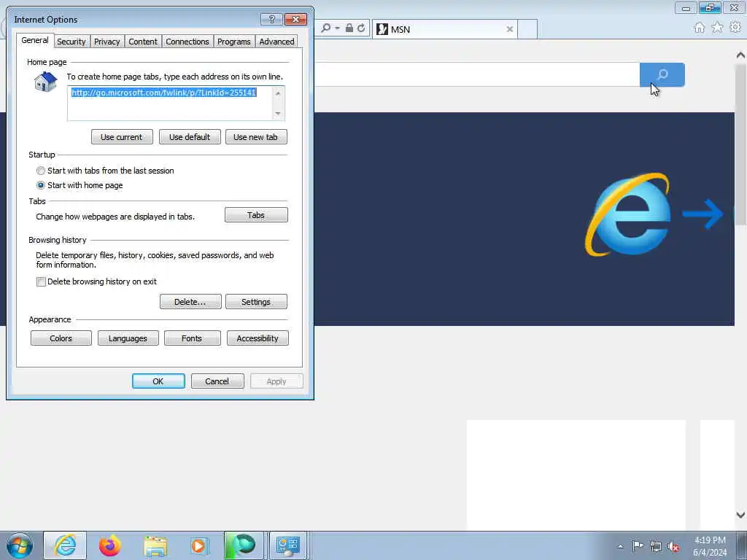
Task: Click the Action Center flag icon
Action: [x=638, y=546]
